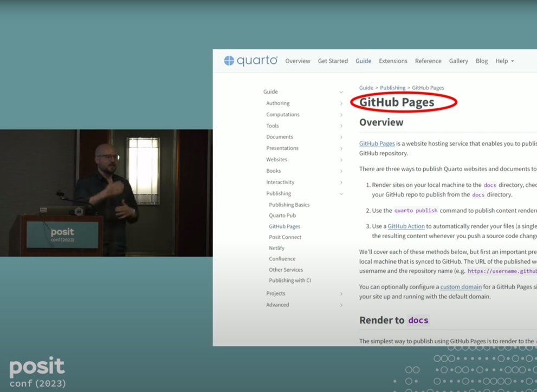Open the GitHub Pages link in Overview
537x392 pixels.
pyautogui.click(x=377, y=143)
